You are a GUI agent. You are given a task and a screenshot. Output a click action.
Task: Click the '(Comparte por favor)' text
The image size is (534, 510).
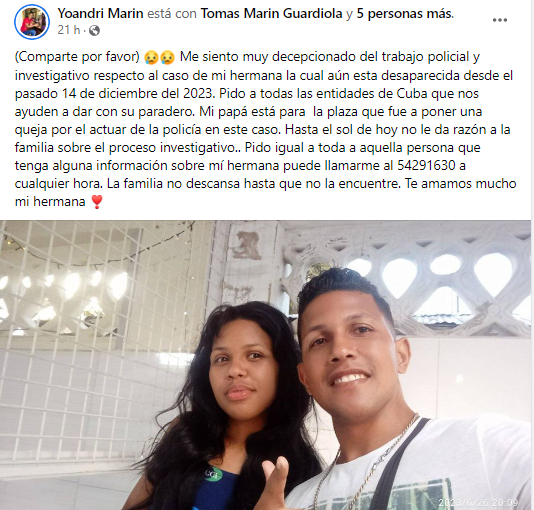tap(77, 57)
